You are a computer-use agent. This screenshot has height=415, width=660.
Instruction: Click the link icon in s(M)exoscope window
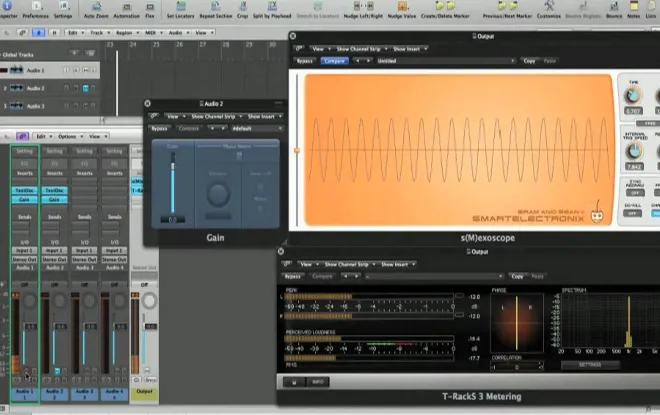point(299,49)
